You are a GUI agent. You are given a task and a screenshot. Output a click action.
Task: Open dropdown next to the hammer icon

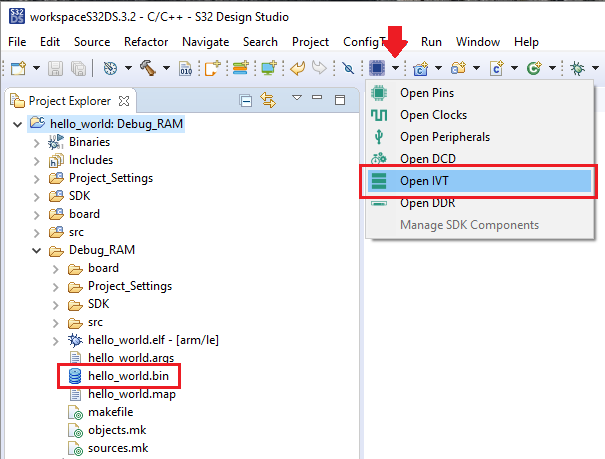coord(166,68)
